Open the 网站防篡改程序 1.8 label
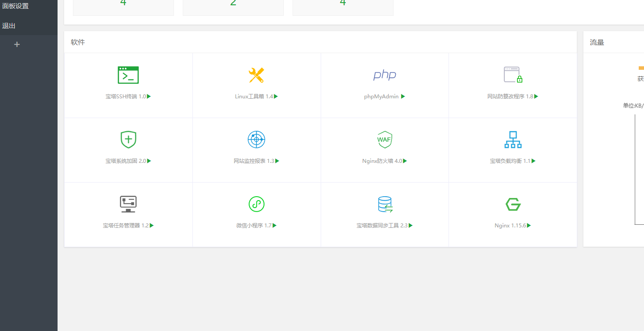The image size is (644, 331). (x=510, y=97)
